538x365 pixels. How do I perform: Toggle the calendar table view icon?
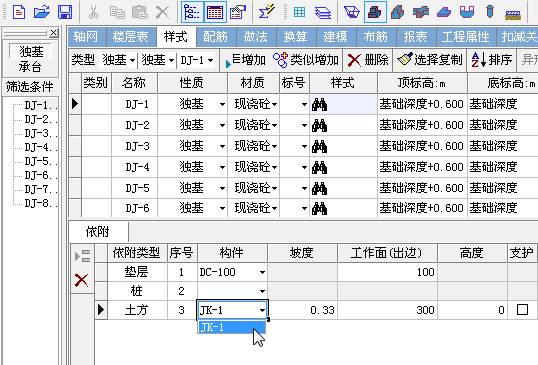(215, 12)
